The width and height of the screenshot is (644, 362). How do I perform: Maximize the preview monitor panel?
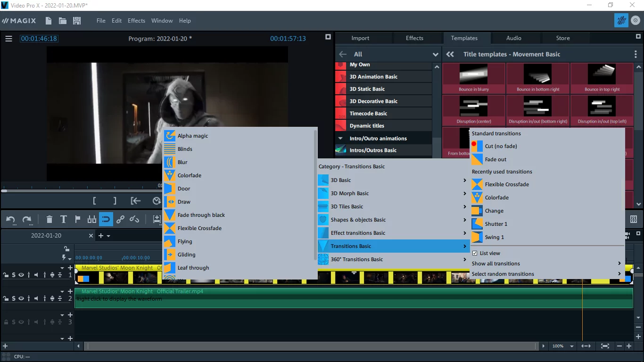coord(328,37)
